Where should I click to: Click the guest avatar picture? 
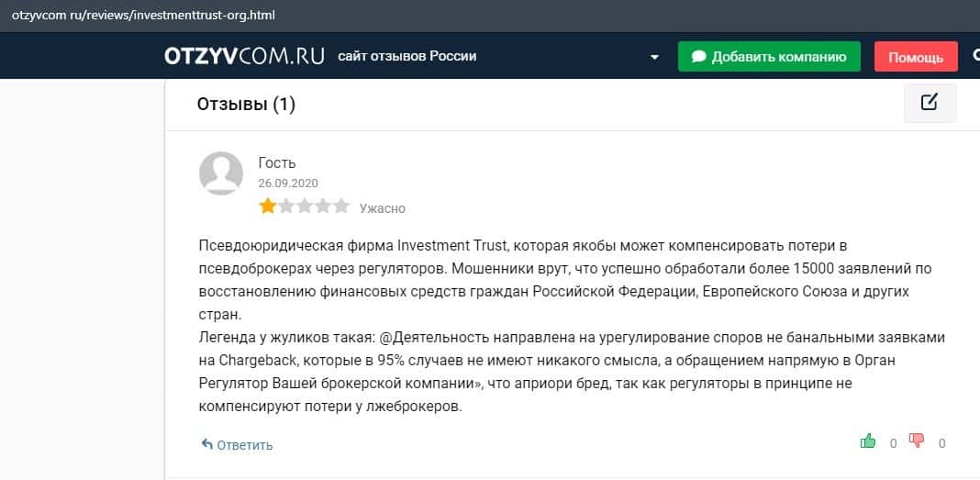(221, 173)
